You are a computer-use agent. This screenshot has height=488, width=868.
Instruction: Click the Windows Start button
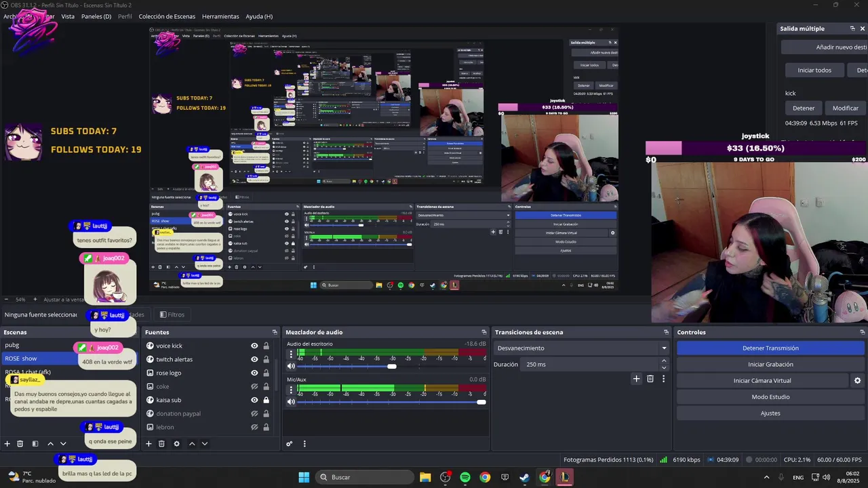304,477
